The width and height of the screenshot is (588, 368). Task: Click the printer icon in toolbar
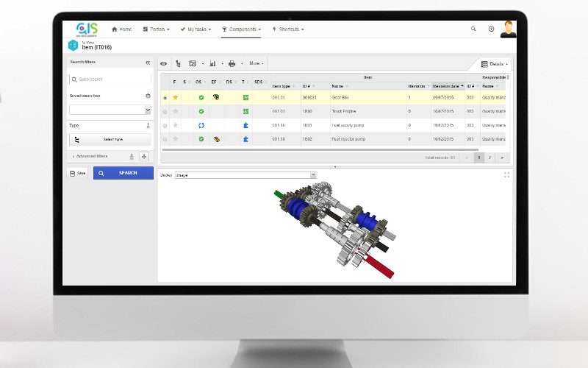pyautogui.click(x=232, y=64)
